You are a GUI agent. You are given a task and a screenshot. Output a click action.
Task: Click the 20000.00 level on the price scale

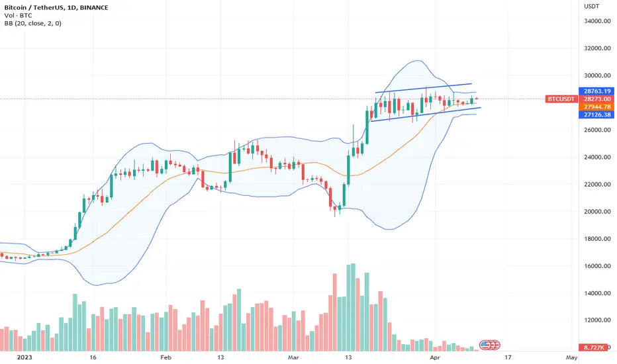click(597, 211)
